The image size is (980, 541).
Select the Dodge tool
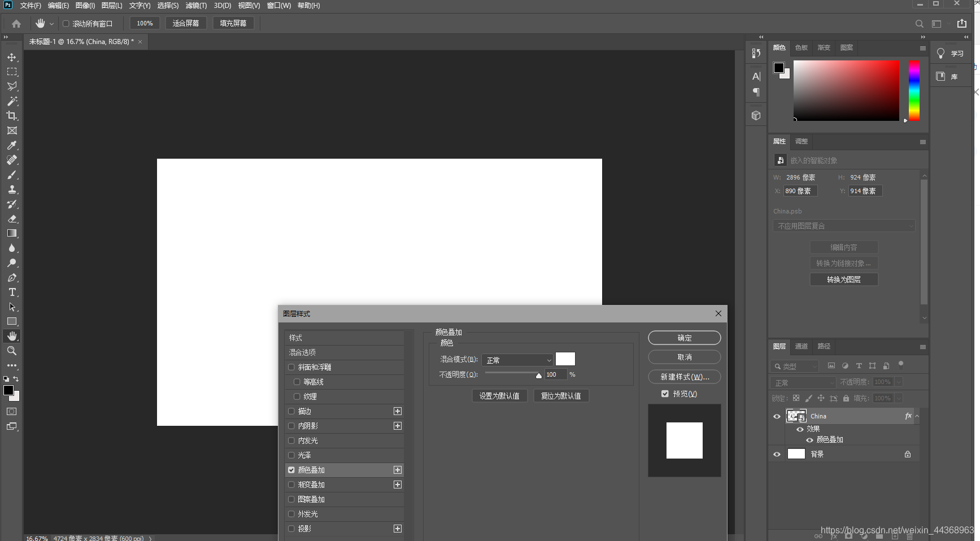click(12, 263)
